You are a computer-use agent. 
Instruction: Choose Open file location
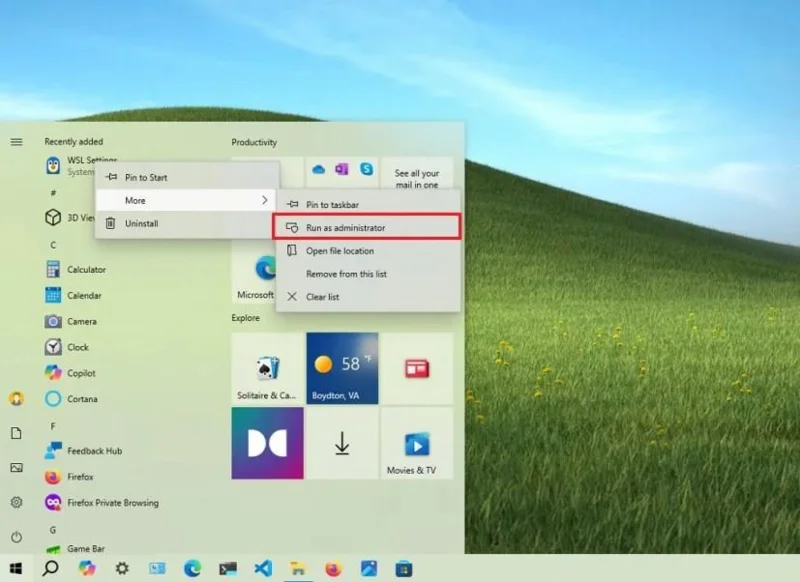[368, 251]
